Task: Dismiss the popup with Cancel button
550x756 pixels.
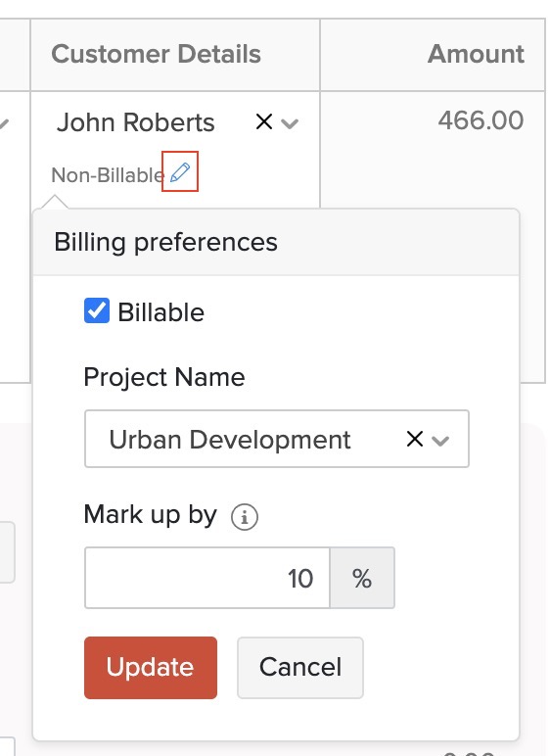Action: point(300,667)
